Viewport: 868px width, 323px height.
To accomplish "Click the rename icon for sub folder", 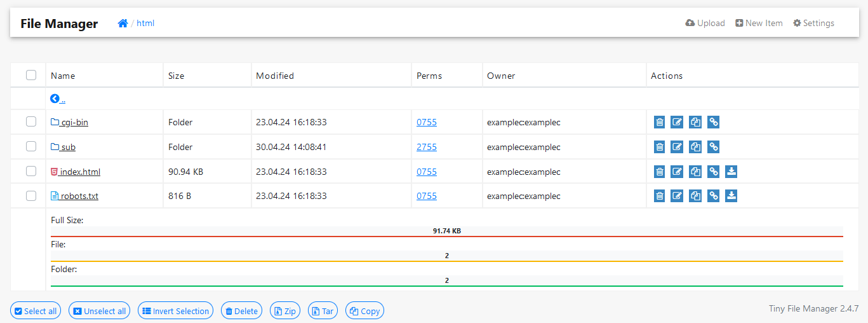I will click(x=678, y=147).
